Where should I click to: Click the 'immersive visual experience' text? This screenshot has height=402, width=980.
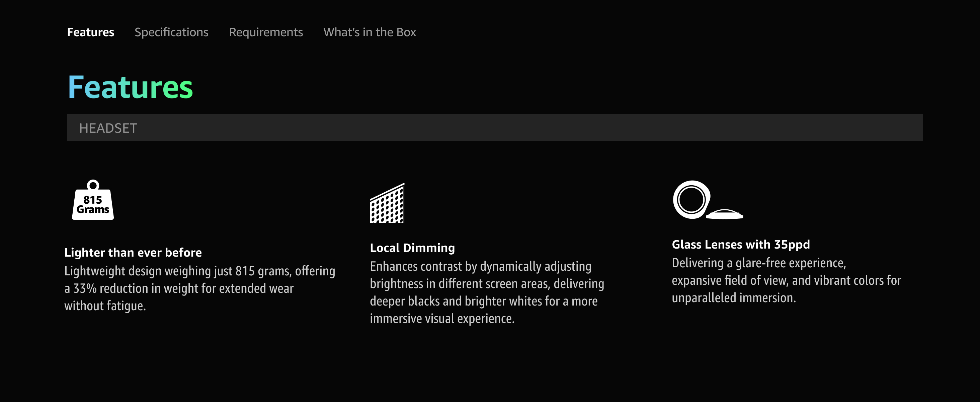click(442, 319)
